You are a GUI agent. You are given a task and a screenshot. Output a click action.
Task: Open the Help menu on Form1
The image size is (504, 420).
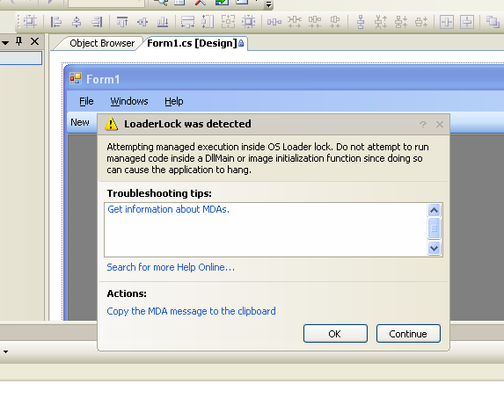(x=174, y=101)
